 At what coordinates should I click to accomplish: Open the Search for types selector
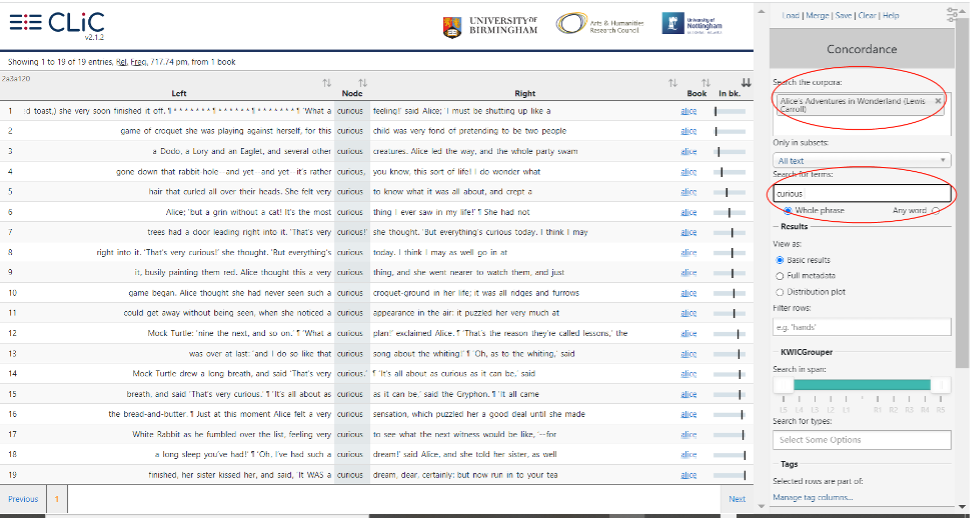(x=862, y=440)
